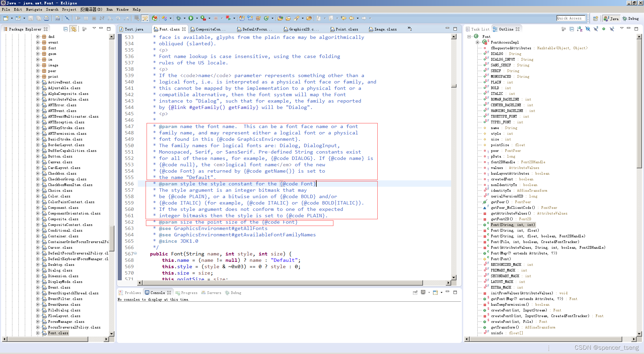Run the program with the green Run icon
Screen dimensions: 644x354
click(x=191, y=18)
